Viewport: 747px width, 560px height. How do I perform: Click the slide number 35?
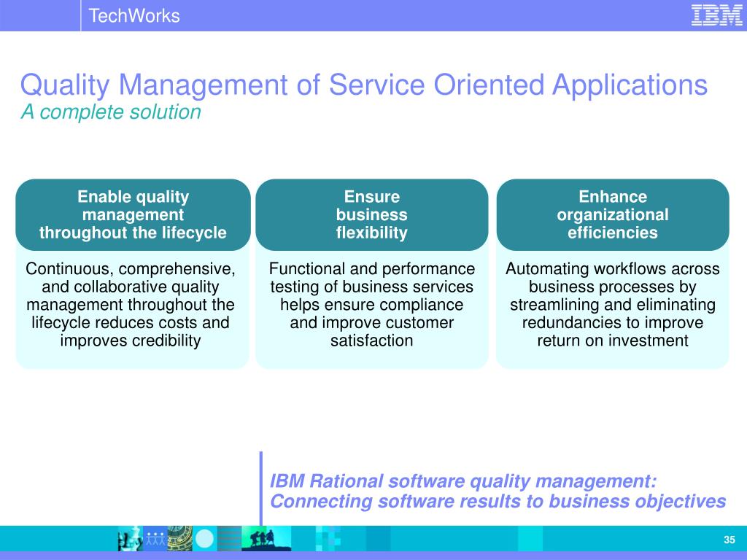[729, 540]
